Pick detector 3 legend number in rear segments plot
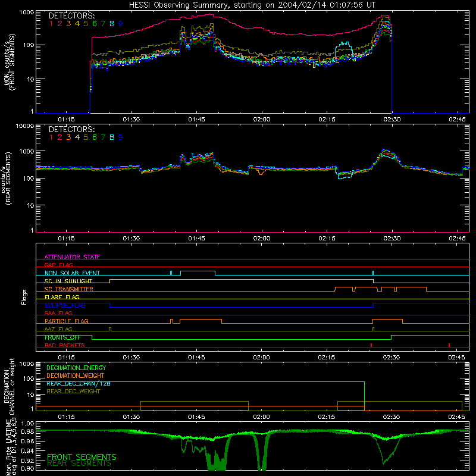Viewport: 476px width, 476px height. pos(68,137)
